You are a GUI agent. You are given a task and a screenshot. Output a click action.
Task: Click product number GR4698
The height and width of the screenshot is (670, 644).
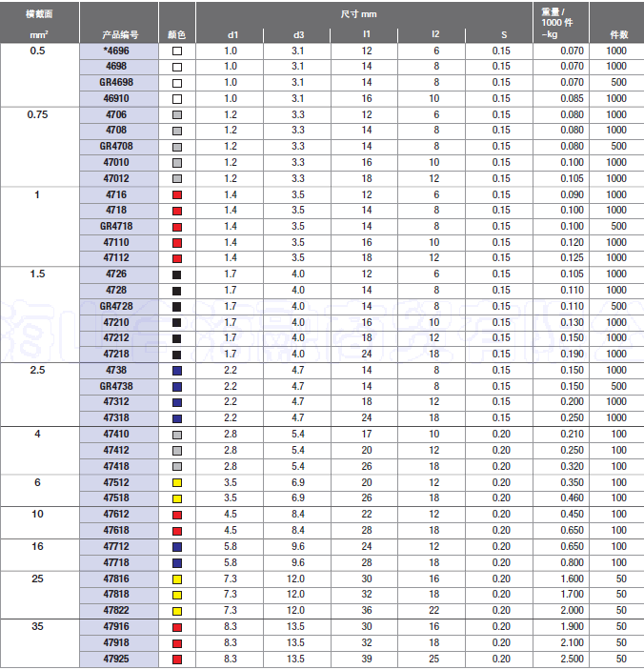pyautogui.click(x=116, y=83)
